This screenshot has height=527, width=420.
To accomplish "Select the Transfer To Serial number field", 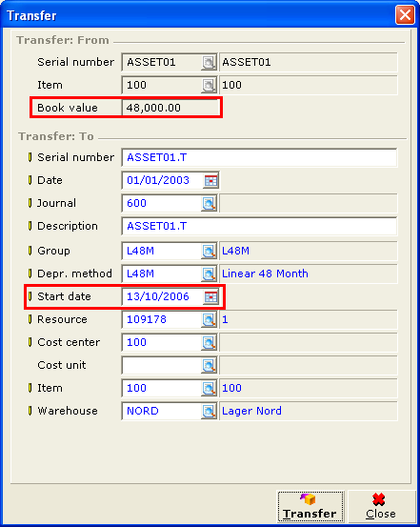I will pyautogui.click(x=259, y=157).
